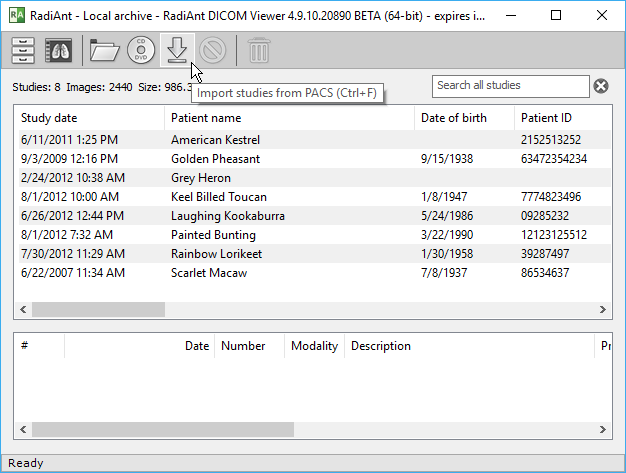This screenshot has width=626, height=473.
Task: Click the Images: 2440 summary text
Action: pos(99,87)
